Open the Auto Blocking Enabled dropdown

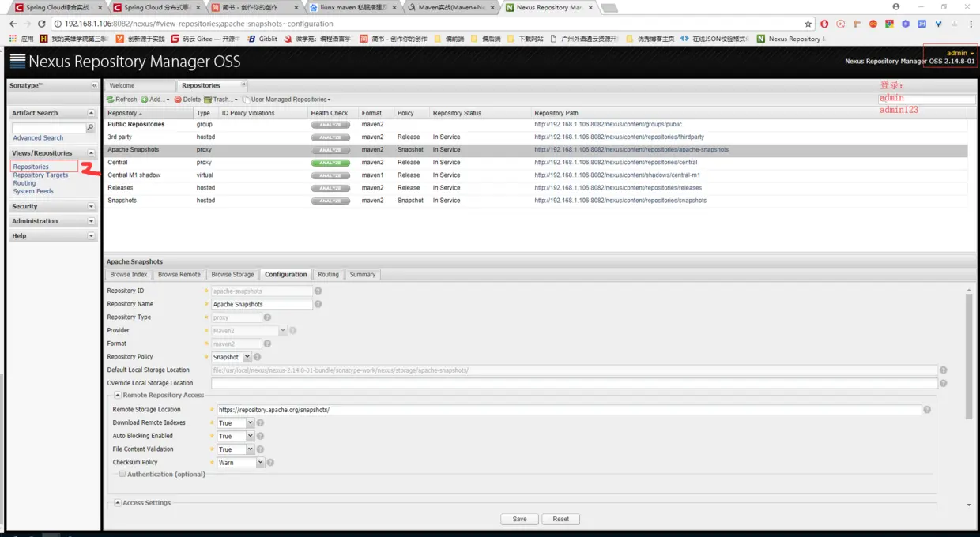pyautogui.click(x=250, y=436)
